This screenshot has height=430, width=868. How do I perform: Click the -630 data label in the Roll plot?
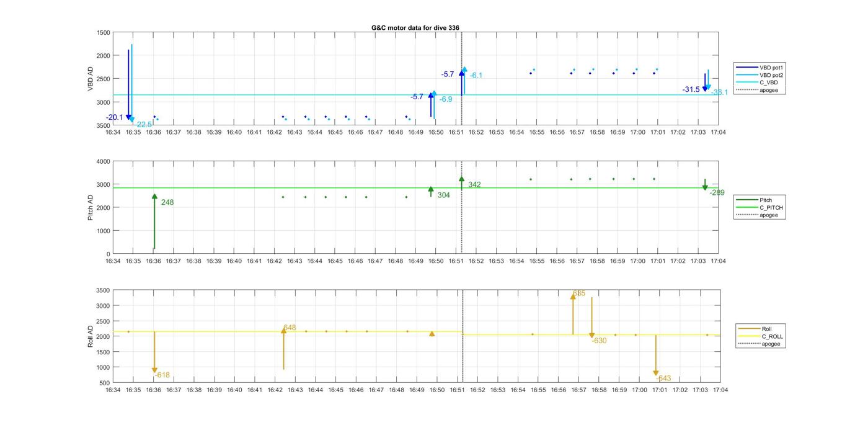[x=600, y=341]
